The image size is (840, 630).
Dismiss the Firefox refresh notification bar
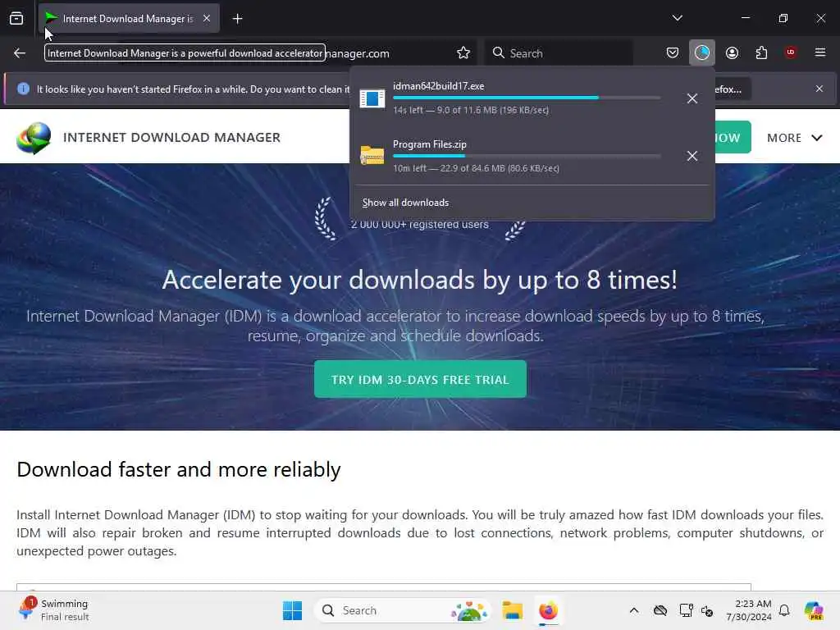pyautogui.click(x=819, y=89)
